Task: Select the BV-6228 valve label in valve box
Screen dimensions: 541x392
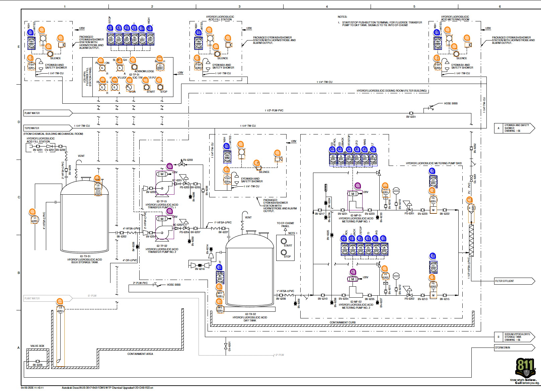Action: pyautogui.click(x=37, y=365)
